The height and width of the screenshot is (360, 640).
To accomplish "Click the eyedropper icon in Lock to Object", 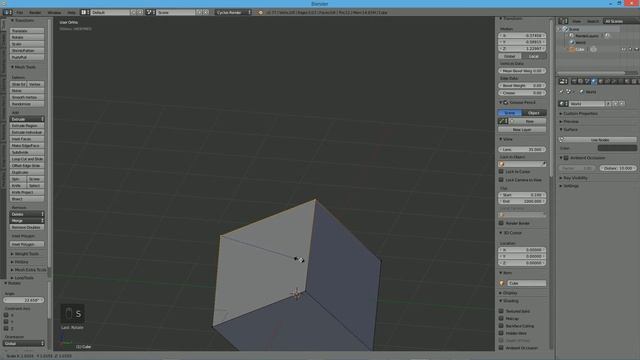I will [544, 164].
